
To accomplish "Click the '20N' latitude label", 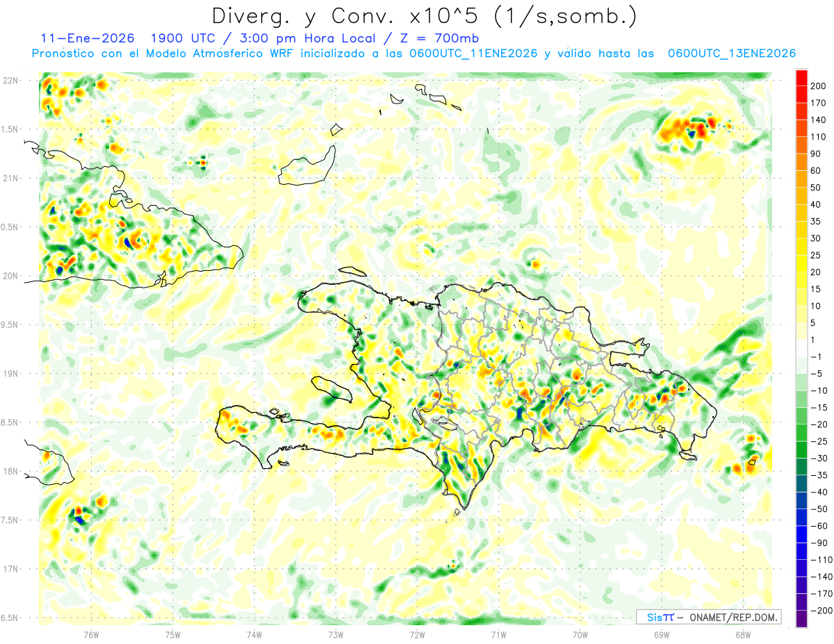I will pos(10,276).
